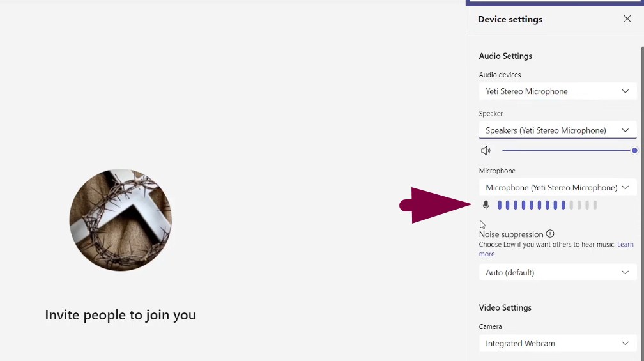Image resolution: width=644 pixels, height=361 pixels.
Task: Click the Video Settings heading
Action: point(505,307)
